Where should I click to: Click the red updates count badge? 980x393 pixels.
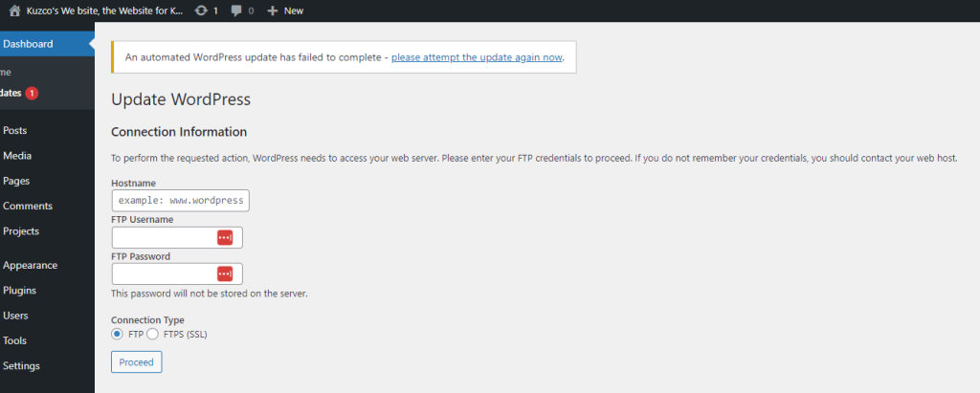click(32, 93)
